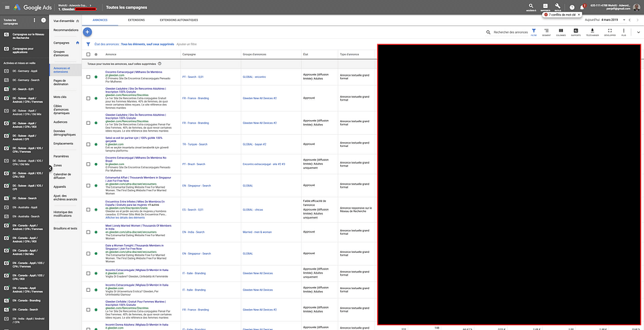The height and width of the screenshot is (330, 644).
Task: Tick checkbox for Encuentros Entre Infieles ad
Action: point(89,210)
